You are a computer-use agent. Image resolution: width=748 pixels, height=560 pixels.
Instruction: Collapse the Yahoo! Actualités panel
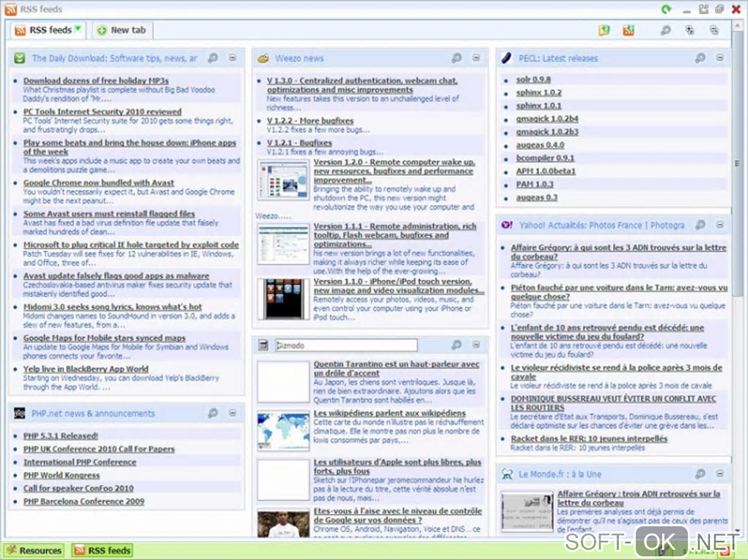pos(720,225)
